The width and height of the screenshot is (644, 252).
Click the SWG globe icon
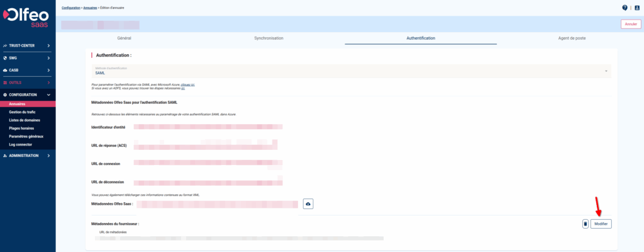(x=5, y=58)
